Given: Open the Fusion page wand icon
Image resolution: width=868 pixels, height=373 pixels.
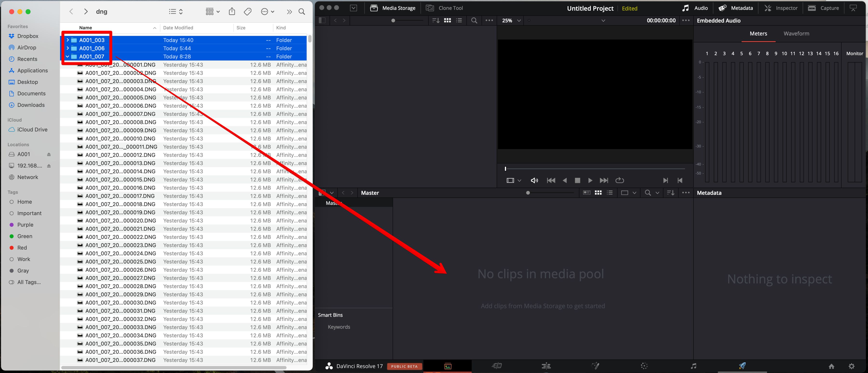Looking at the screenshot, I should pos(595,366).
